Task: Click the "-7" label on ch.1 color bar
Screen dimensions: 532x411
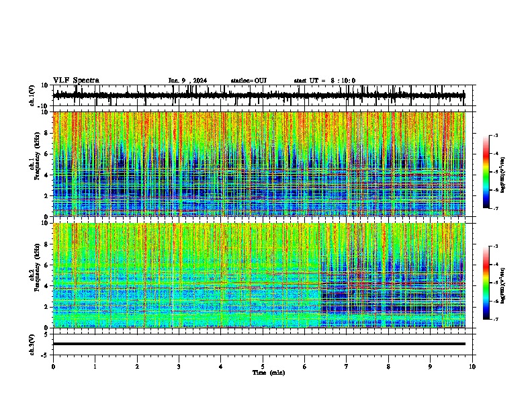Action: point(495,208)
